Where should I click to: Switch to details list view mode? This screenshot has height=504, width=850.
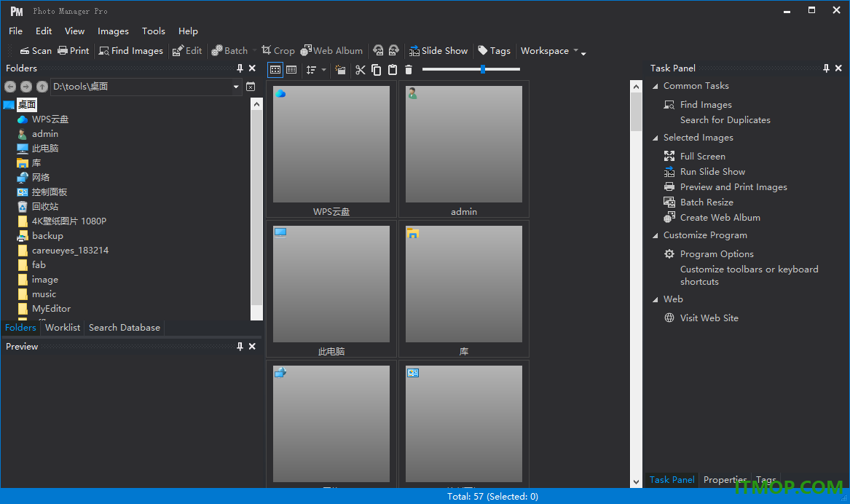pos(291,69)
